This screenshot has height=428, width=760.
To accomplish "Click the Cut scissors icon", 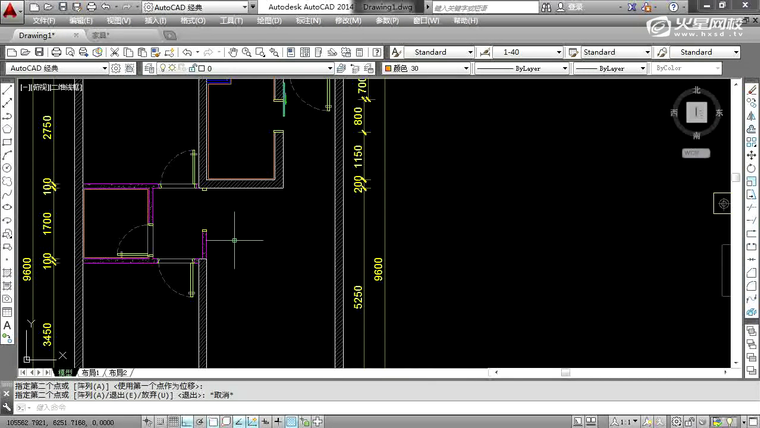I will tap(112, 52).
